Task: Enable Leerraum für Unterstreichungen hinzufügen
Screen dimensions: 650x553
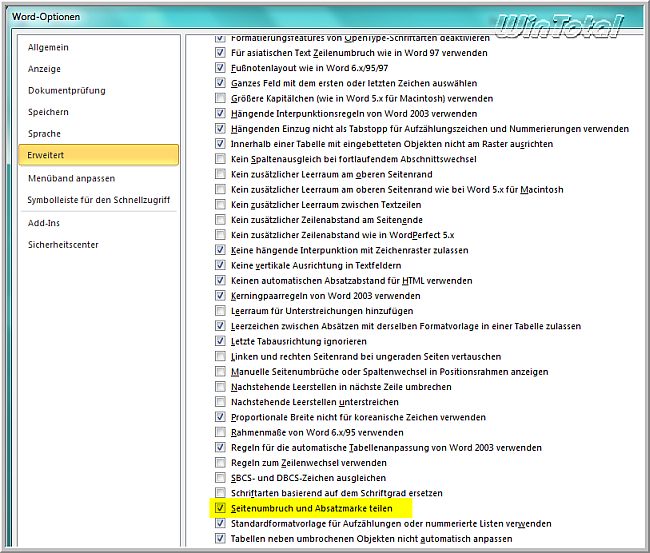Action: click(220, 311)
